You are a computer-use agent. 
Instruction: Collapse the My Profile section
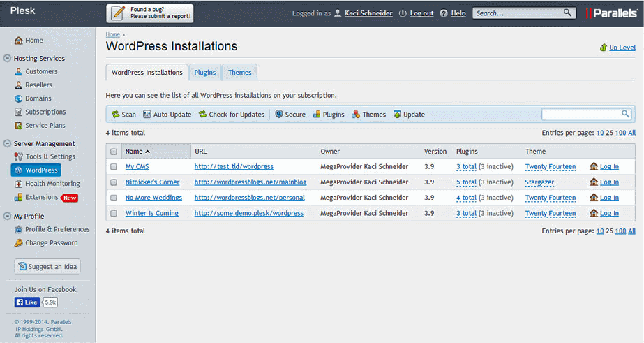(x=7, y=216)
